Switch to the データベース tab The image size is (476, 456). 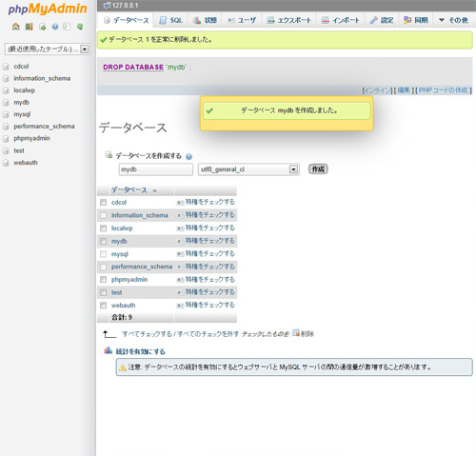(x=127, y=20)
